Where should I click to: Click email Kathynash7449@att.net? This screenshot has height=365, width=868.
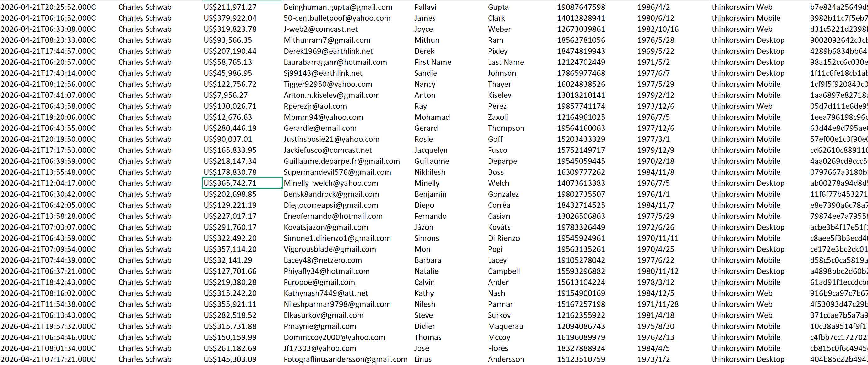coord(326,293)
